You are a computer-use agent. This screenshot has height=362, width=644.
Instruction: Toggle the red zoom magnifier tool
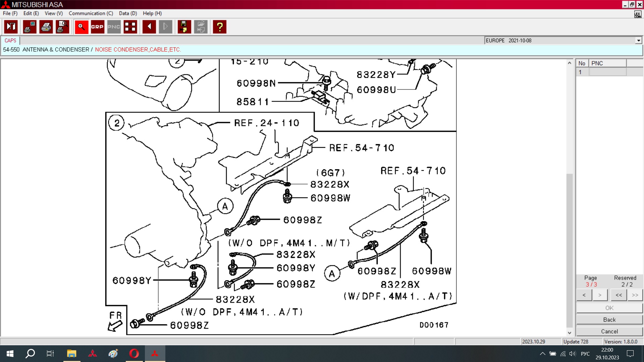(81, 27)
